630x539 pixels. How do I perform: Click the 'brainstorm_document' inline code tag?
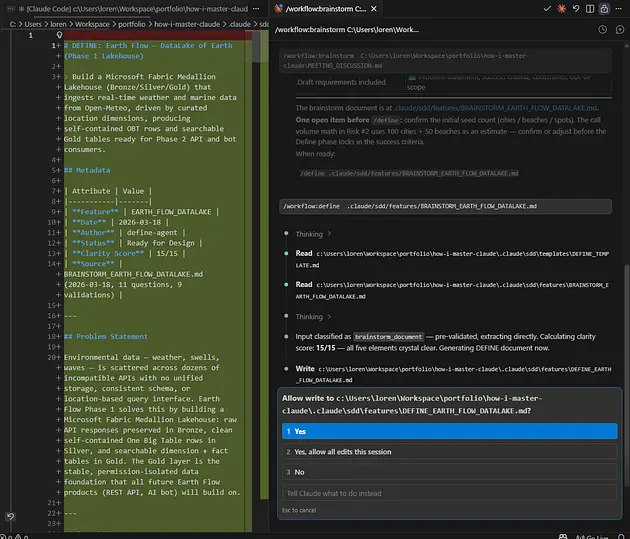[x=388, y=337]
